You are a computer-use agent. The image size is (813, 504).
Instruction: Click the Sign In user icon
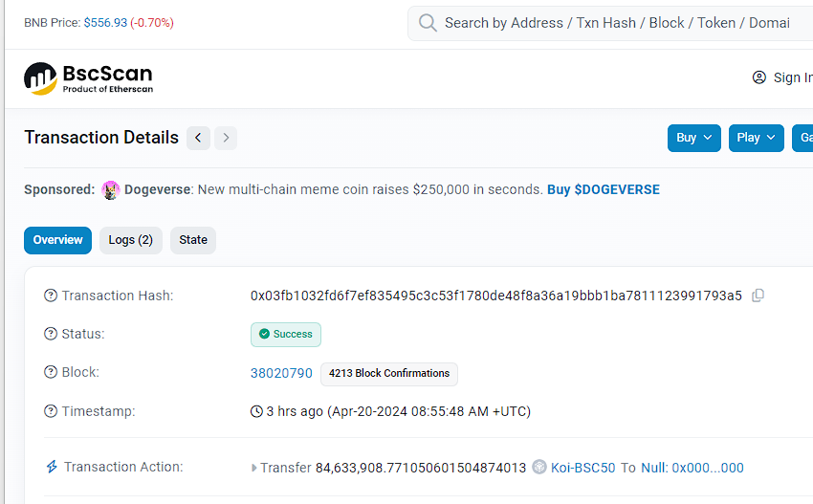[x=759, y=77]
